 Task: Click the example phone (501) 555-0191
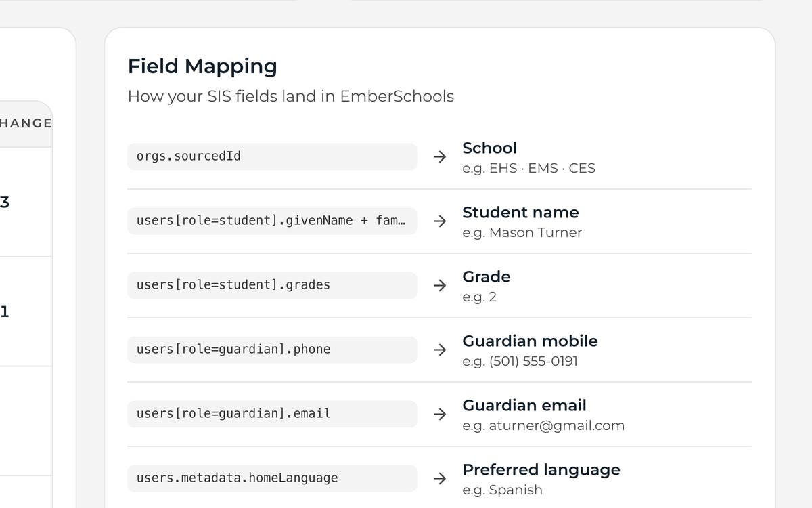pos(533,361)
